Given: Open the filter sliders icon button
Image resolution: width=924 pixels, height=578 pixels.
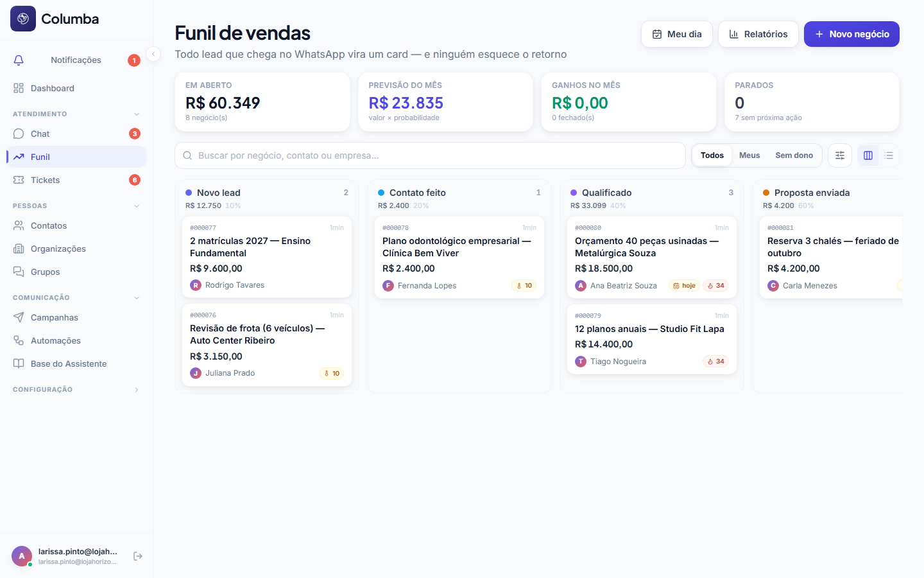Looking at the screenshot, I should pyautogui.click(x=840, y=155).
